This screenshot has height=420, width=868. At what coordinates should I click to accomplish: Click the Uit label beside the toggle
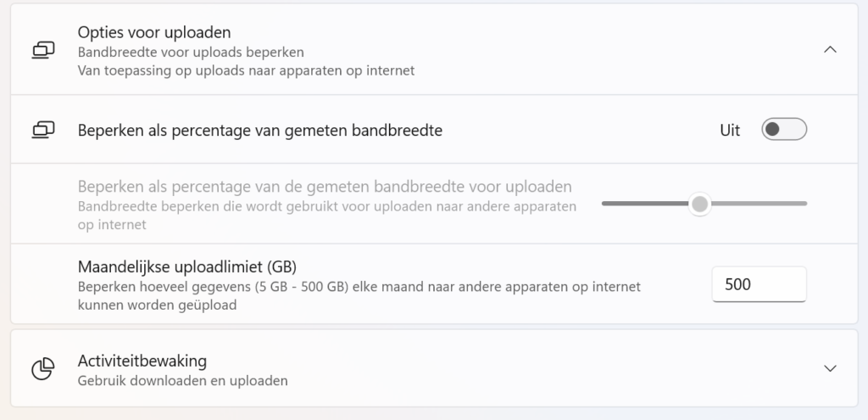click(x=730, y=130)
